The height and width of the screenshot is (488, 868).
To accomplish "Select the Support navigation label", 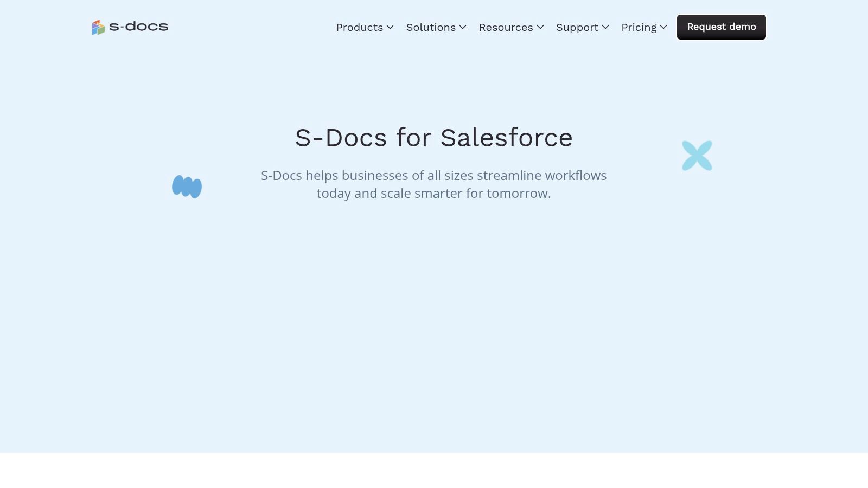I will pyautogui.click(x=577, y=28).
